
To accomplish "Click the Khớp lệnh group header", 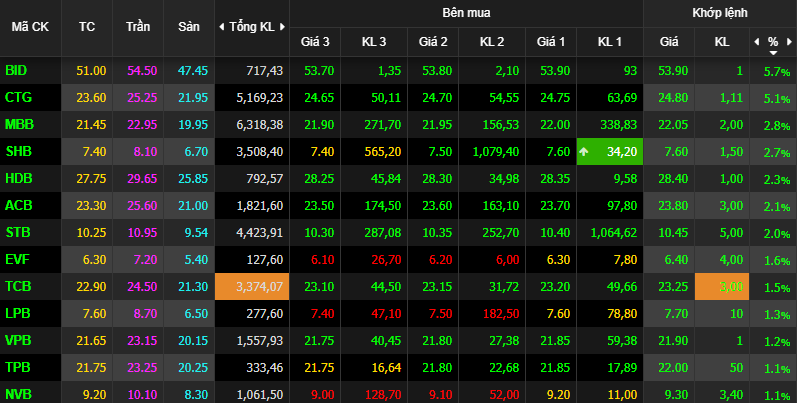I will [x=720, y=13].
